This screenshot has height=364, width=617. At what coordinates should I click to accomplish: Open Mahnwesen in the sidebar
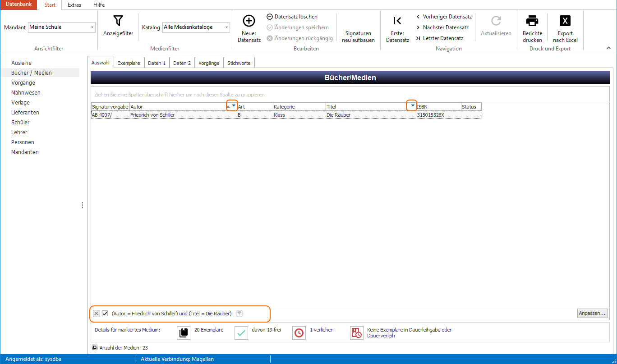coord(26,92)
